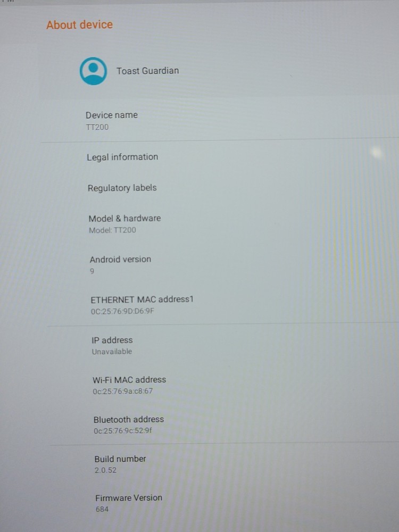The height and width of the screenshot is (532, 399).
Task: Tap the Toast Guardian profile avatar icon
Action: [93, 71]
